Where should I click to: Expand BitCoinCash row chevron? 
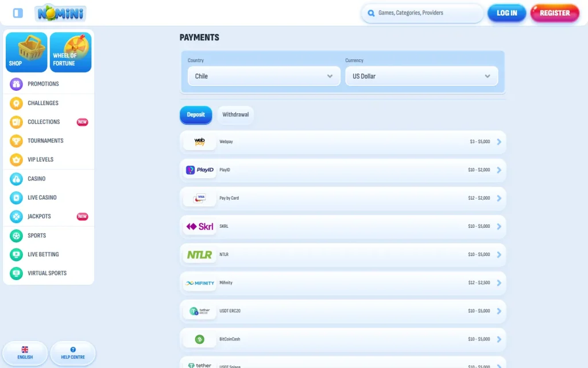click(499, 339)
